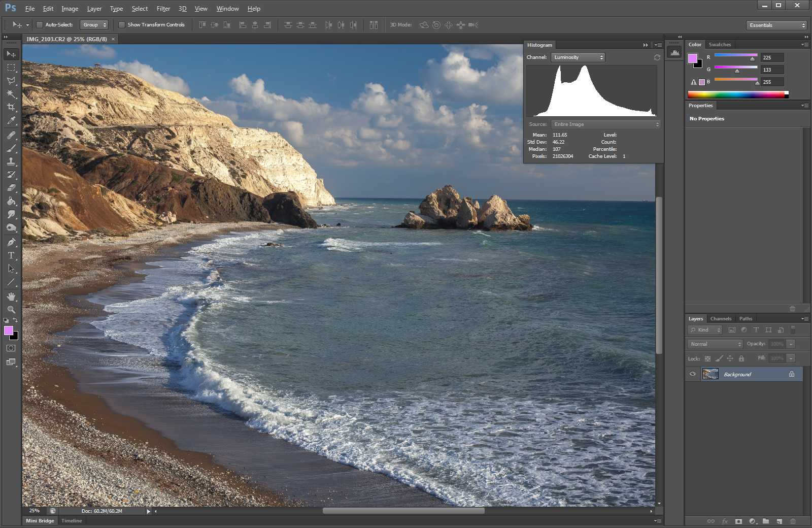The height and width of the screenshot is (528, 812).
Task: Open the Normal blend mode dropdown
Action: tap(715, 344)
